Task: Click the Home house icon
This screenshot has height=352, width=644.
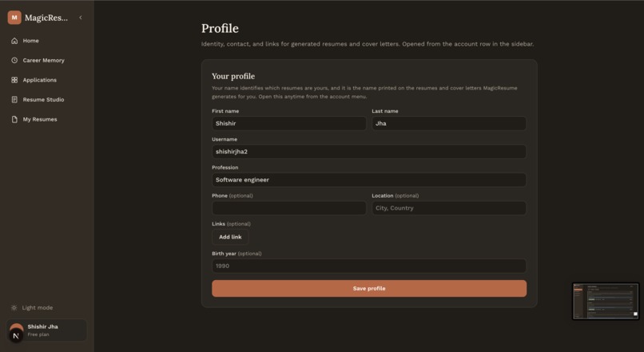Action: click(14, 41)
